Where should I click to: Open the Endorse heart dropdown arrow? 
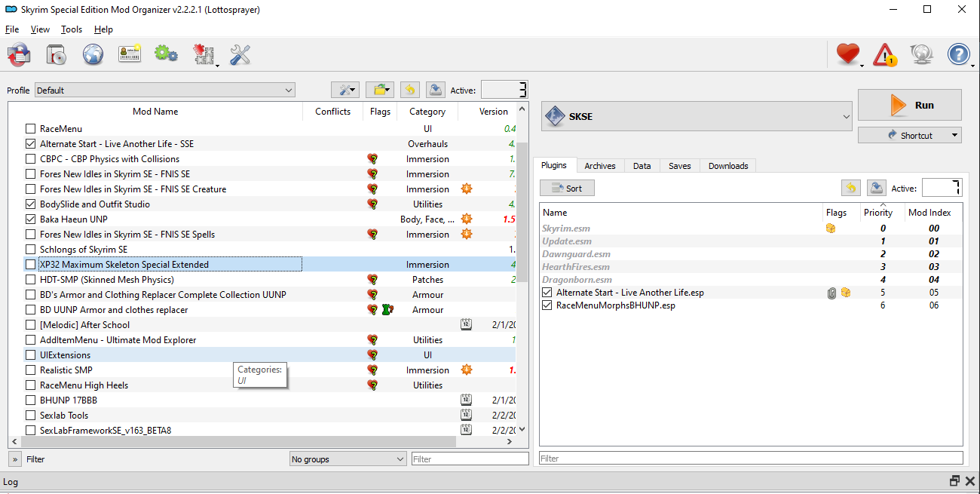[x=862, y=65]
